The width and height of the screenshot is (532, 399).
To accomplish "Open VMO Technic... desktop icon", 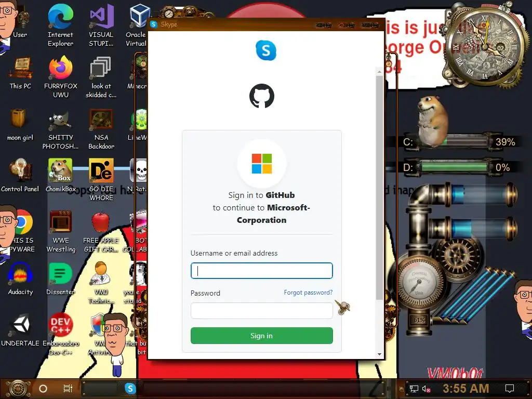I will (x=101, y=283).
